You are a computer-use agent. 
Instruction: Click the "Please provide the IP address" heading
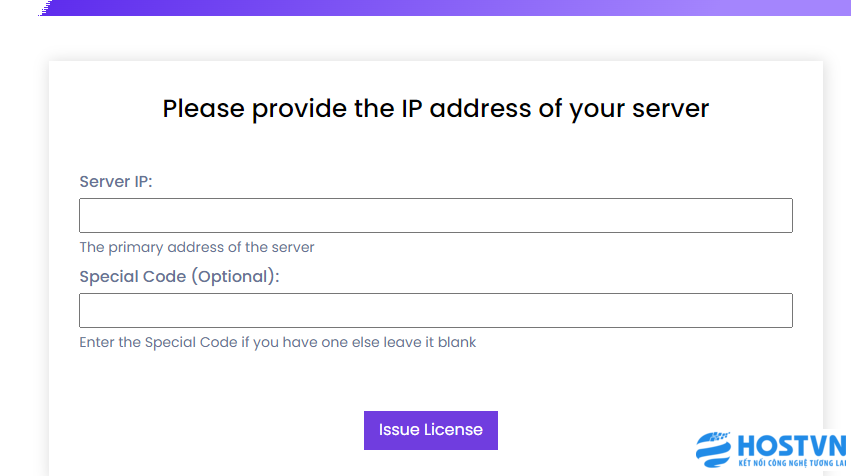(x=436, y=109)
